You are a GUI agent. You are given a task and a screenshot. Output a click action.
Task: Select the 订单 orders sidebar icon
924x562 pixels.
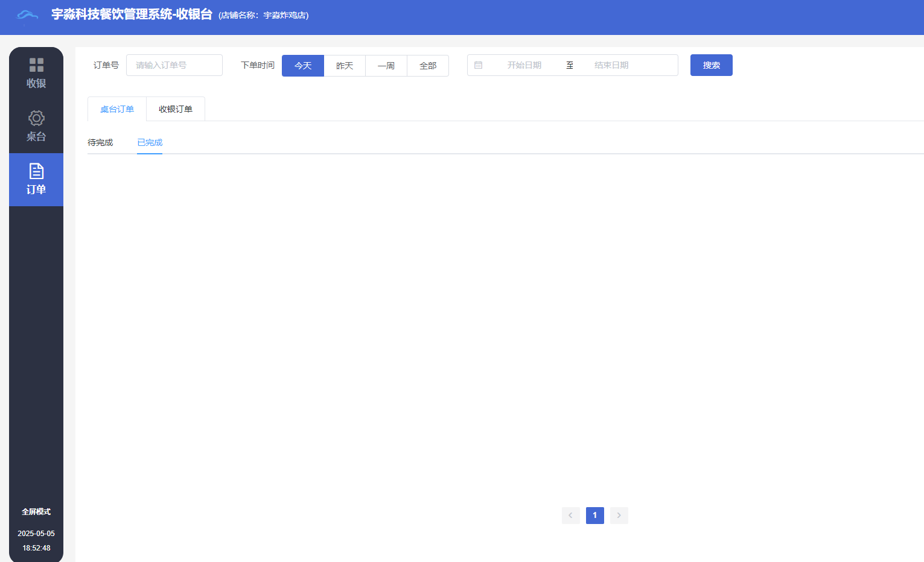pos(36,180)
